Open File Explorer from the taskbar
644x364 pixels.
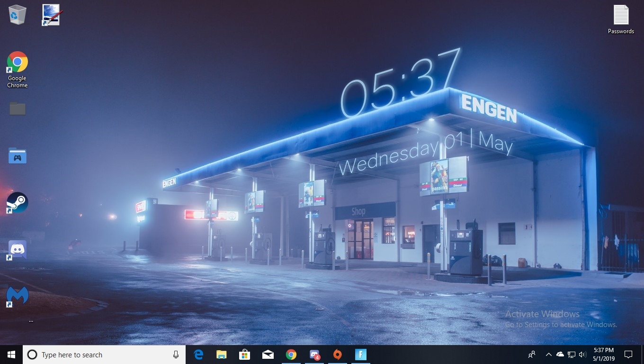coord(222,355)
